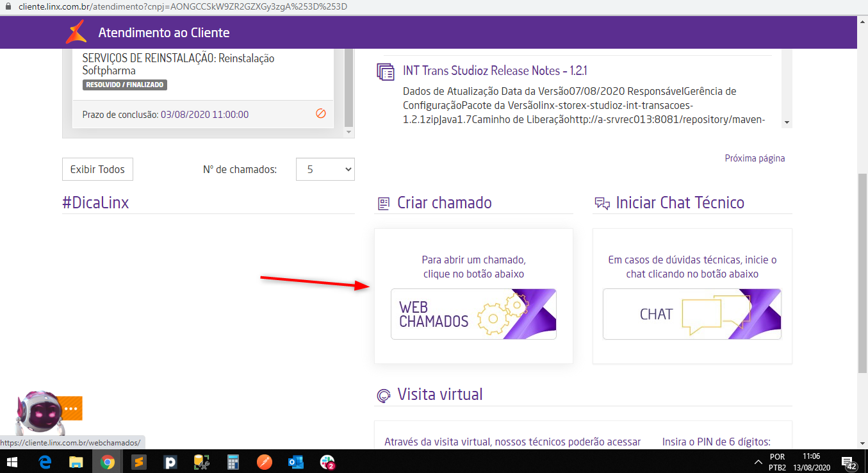Open the notification center with 42 badge
The image size is (868, 473).
(x=850, y=463)
